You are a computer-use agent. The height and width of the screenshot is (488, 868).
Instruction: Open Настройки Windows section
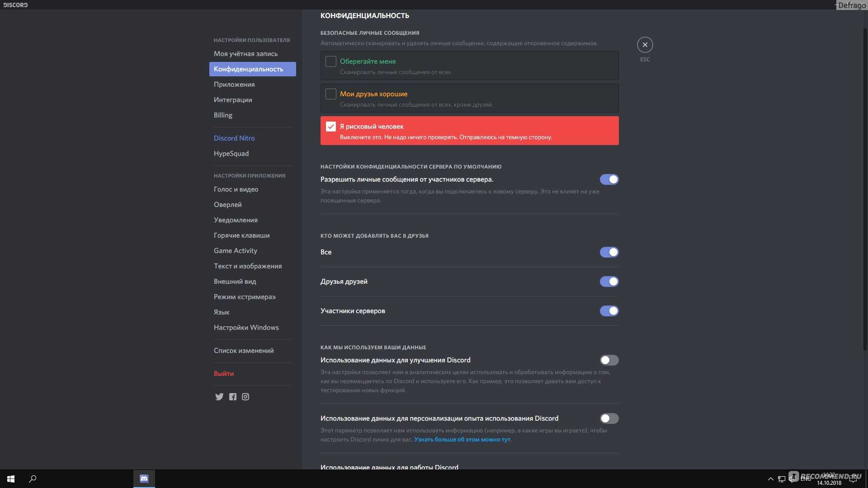click(246, 328)
